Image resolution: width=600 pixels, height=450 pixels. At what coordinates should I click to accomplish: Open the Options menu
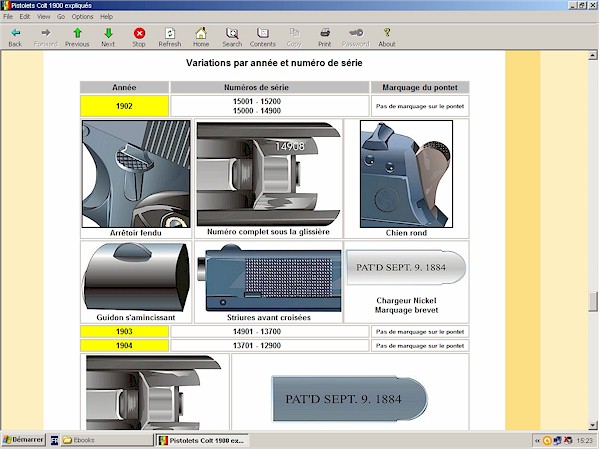pos(82,16)
